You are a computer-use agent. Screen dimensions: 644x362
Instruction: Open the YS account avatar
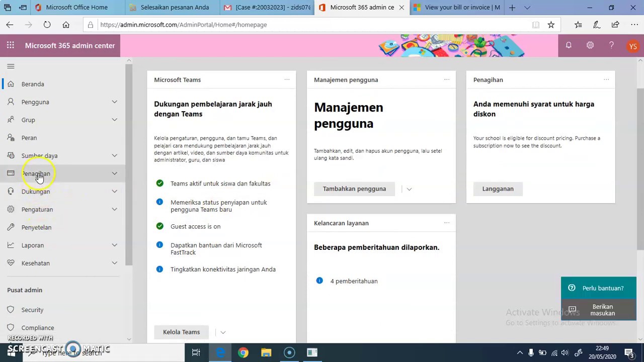click(633, 46)
